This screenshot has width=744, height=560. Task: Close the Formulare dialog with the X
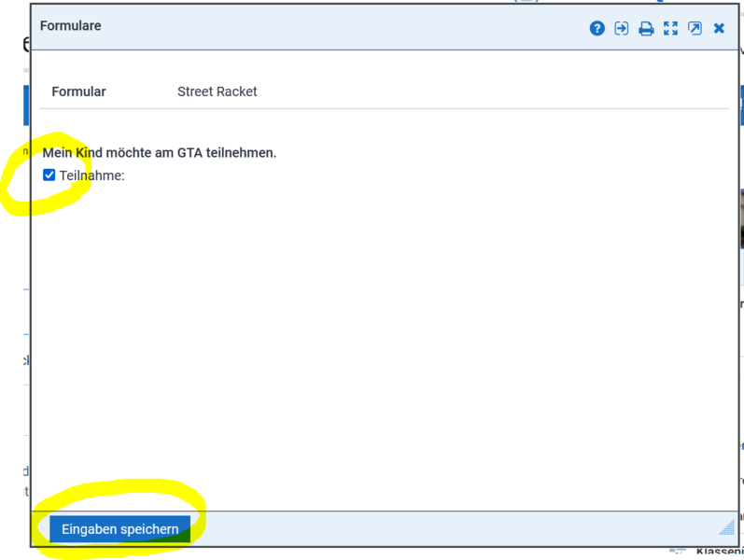click(x=719, y=28)
